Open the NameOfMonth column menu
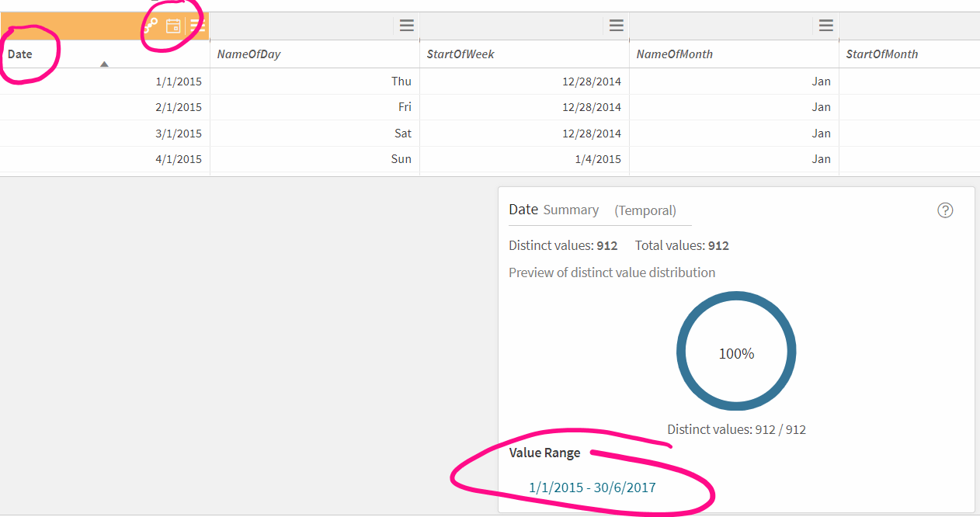This screenshot has width=980, height=517. coord(825,25)
